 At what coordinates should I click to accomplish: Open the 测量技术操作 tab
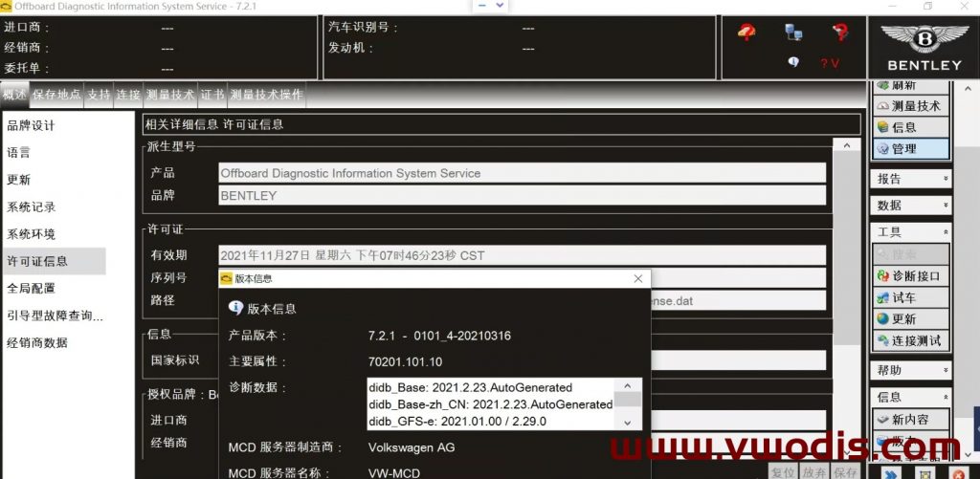[x=266, y=95]
